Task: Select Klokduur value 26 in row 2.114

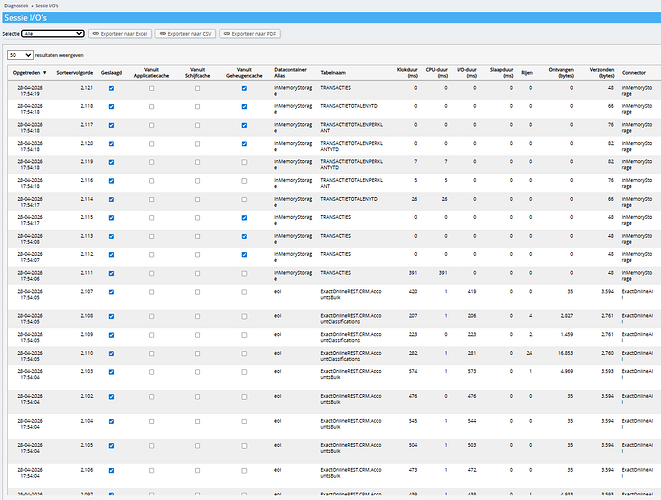Action: [x=414, y=199]
